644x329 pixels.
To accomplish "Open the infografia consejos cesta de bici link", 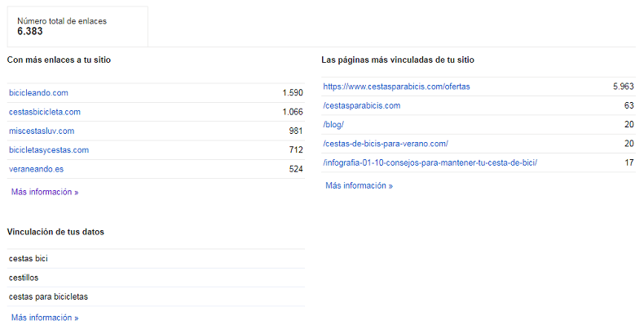I will point(430,162).
